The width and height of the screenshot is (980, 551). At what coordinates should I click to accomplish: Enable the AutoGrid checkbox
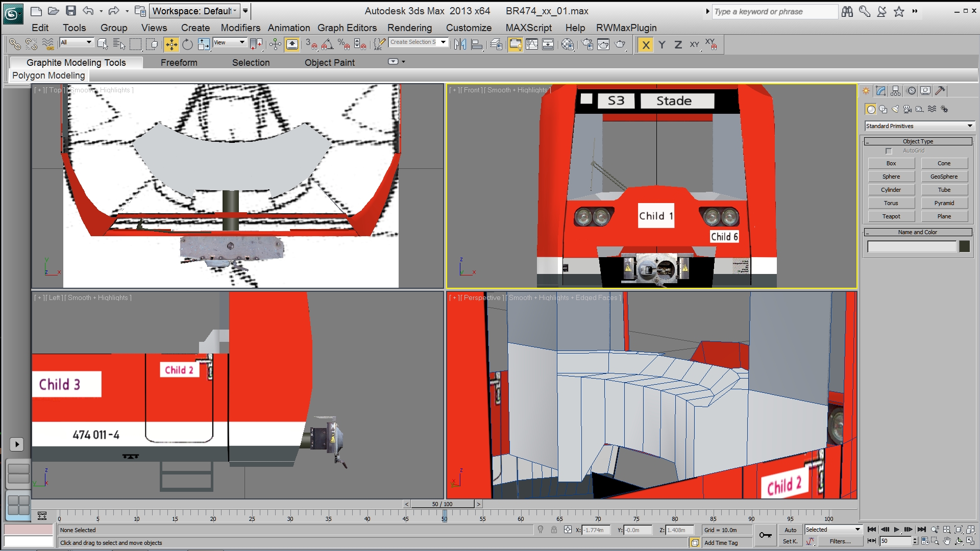(889, 151)
